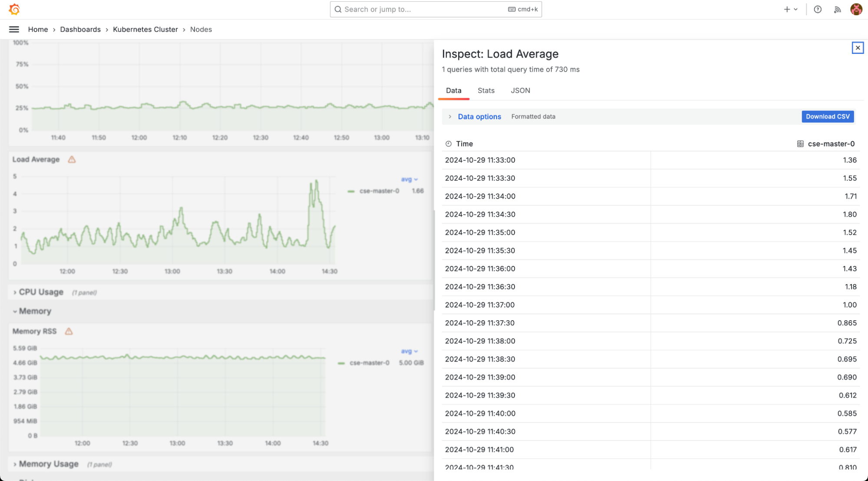868x481 pixels.
Task: Open the help question mark icon
Action: (x=818, y=9)
